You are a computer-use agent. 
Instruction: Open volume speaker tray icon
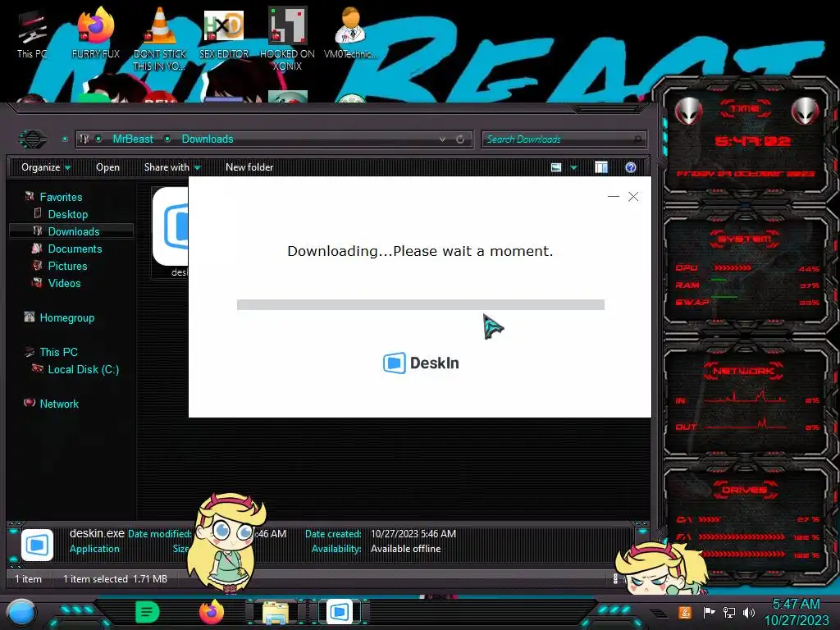pyautogui.click(x=749, y=612)
